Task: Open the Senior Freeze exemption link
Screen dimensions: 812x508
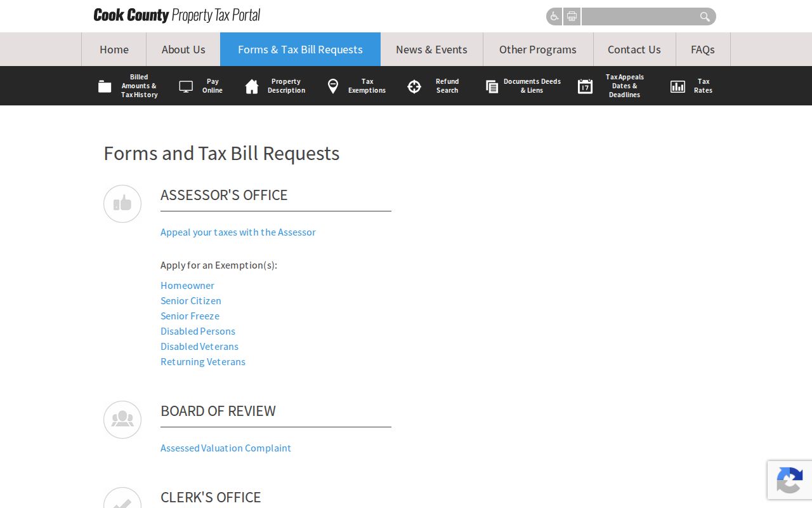Action: point(190,316)
